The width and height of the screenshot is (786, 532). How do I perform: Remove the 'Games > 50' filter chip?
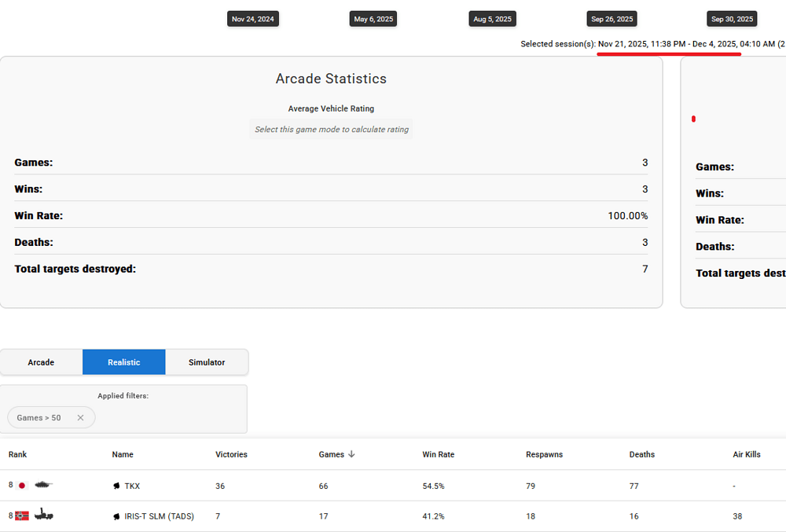[x=80, y=418]
